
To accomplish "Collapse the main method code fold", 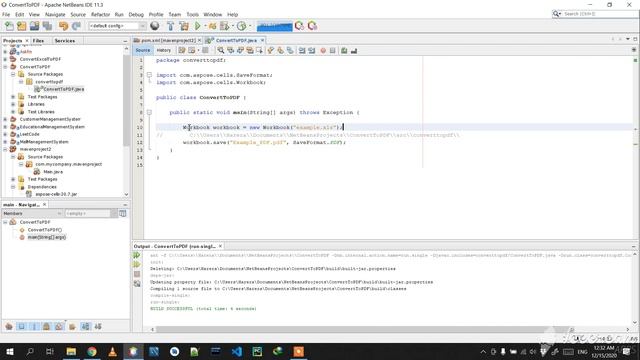I will [149, 112].
